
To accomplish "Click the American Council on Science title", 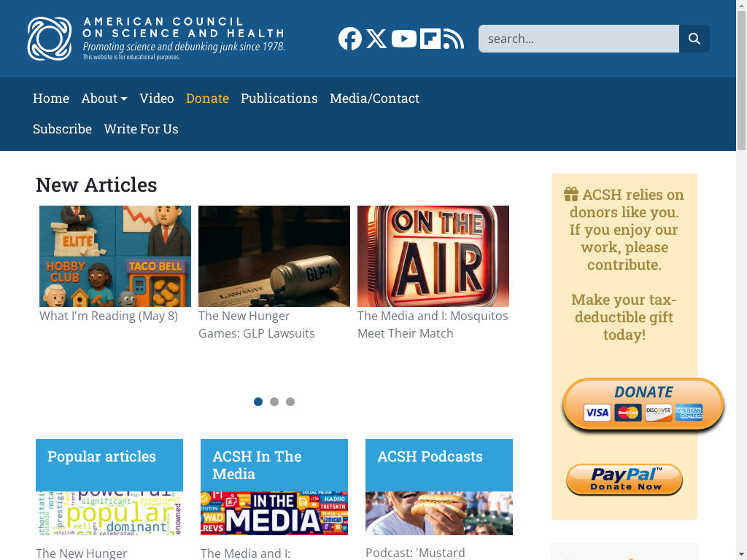I will coord(183,28).
